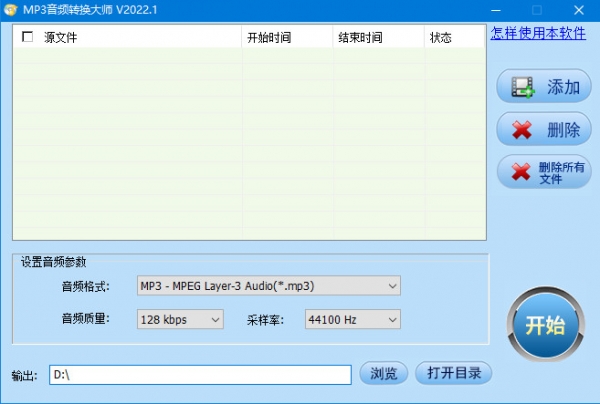Click the 状态 column header
600x404 pixels.
coord(455,37)
